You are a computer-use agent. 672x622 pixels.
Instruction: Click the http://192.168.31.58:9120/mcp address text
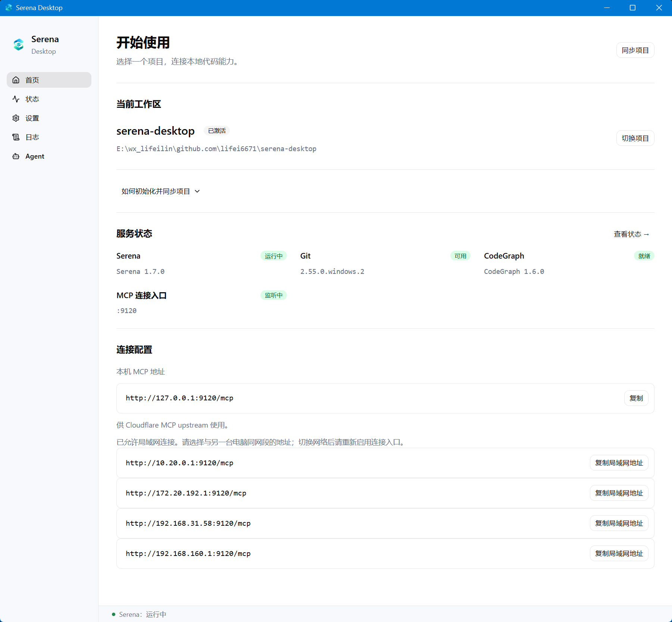tap(188, 523)
